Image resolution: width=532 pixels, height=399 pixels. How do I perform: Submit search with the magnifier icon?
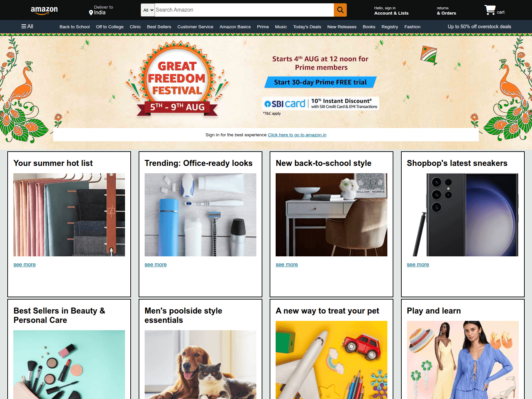pos(340,10)
